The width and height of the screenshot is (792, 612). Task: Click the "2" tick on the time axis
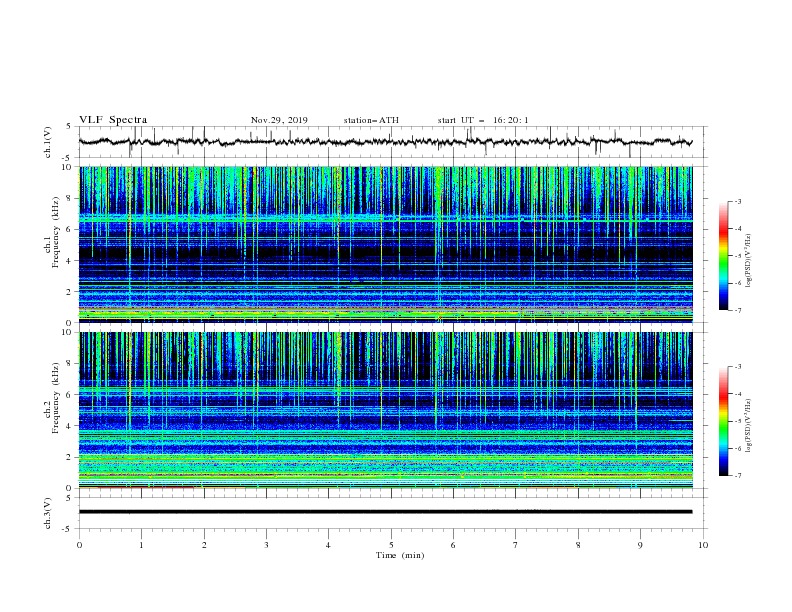click(x=204, y=545)
